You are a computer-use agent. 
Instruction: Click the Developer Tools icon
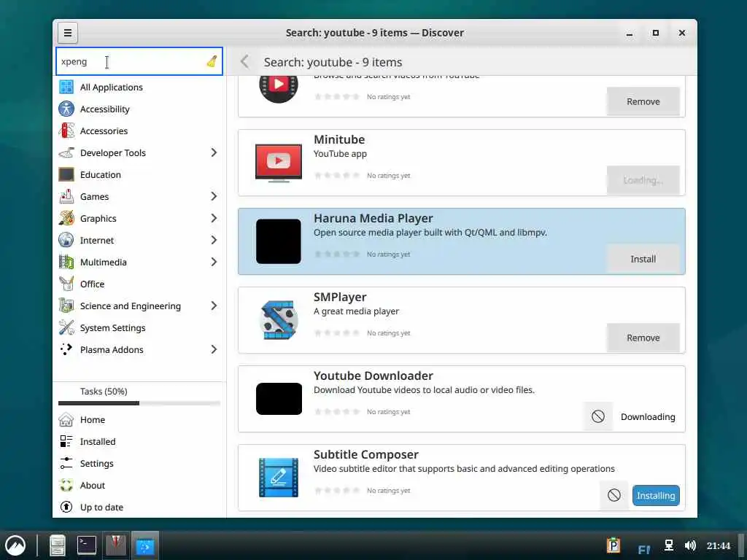[66, 153]
